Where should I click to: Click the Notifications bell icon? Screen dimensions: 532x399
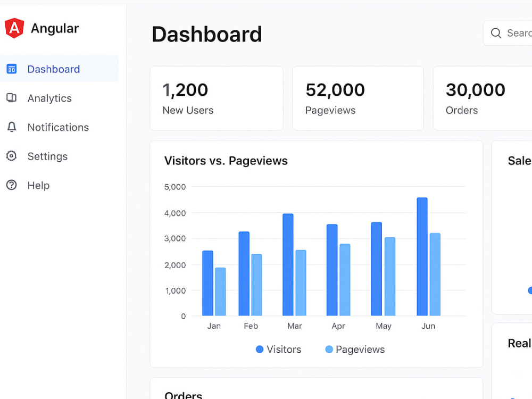point(12,127)
